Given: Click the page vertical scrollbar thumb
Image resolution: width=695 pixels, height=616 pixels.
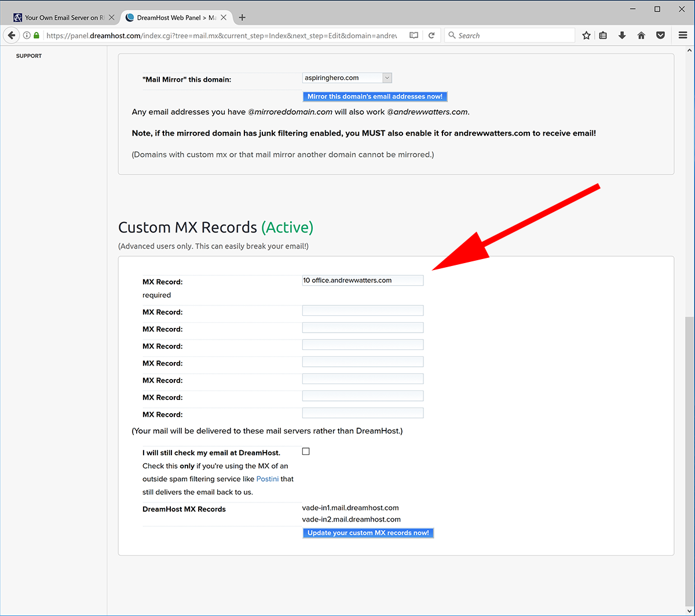Looking at the screenshot, I should pyautogui.click(x=689, y=461).
